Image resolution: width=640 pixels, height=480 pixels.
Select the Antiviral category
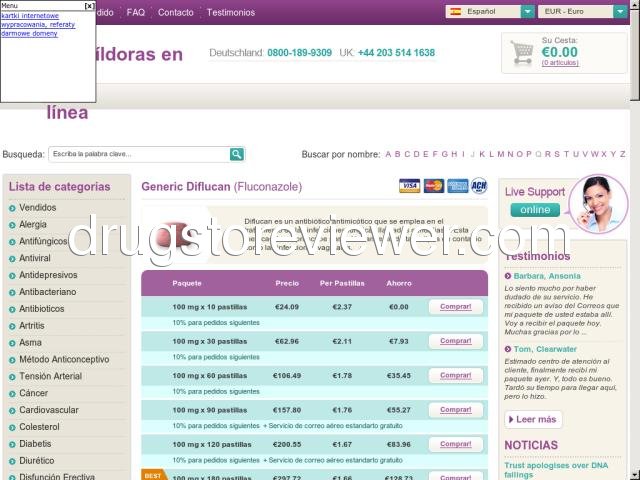[x=35, y=258]
